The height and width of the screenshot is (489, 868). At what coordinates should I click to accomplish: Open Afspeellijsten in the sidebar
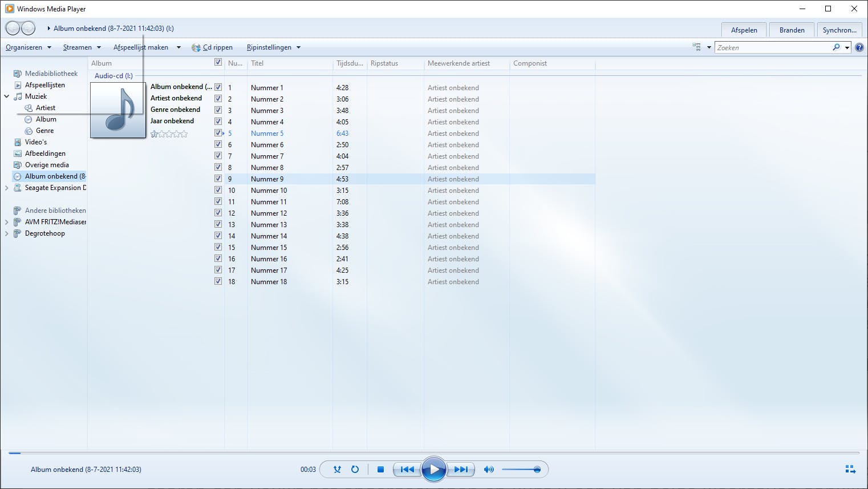click(x=45, y=85)
